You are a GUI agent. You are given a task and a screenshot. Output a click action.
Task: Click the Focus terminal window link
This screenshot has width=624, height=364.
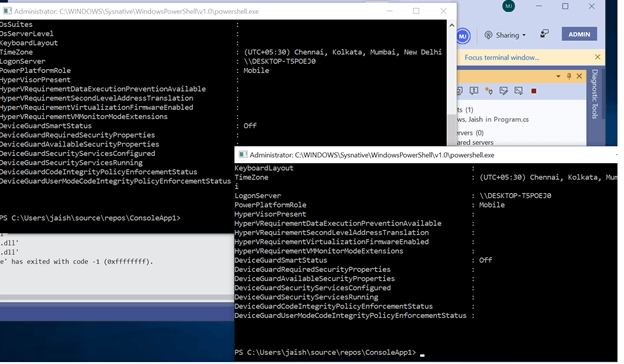(x=501, y=58)
